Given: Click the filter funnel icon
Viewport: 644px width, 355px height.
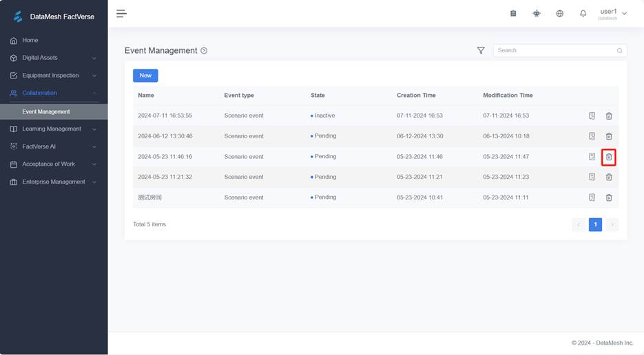Looking at the screenshot, I should click(x=481, y=50).
